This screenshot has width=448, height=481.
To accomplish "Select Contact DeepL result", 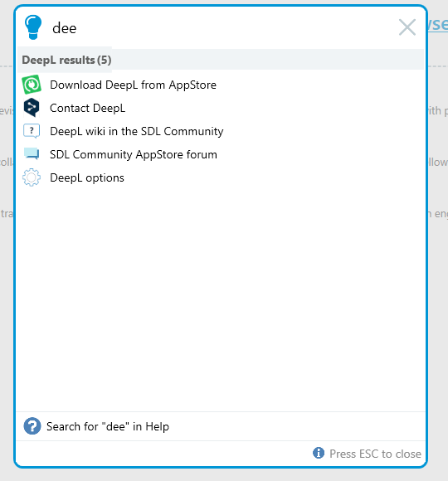I will pyautogui.click(x=220, y=108).
